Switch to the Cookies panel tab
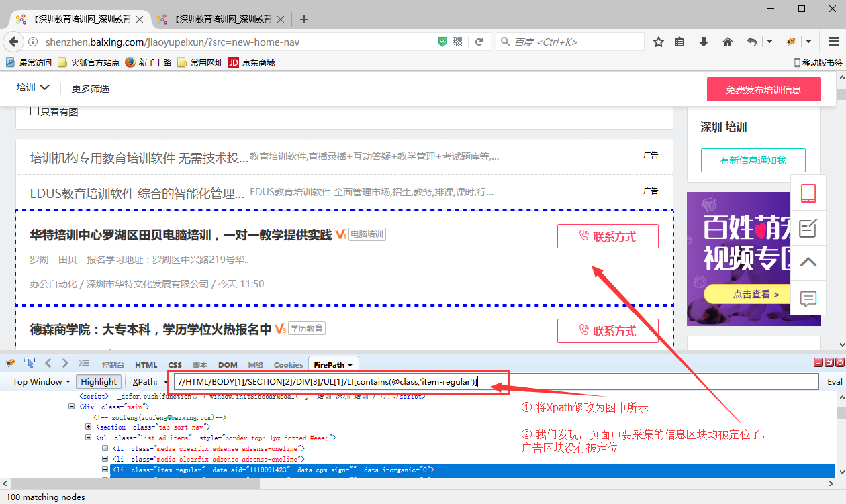846x504 pixels. tap(289, 365)
